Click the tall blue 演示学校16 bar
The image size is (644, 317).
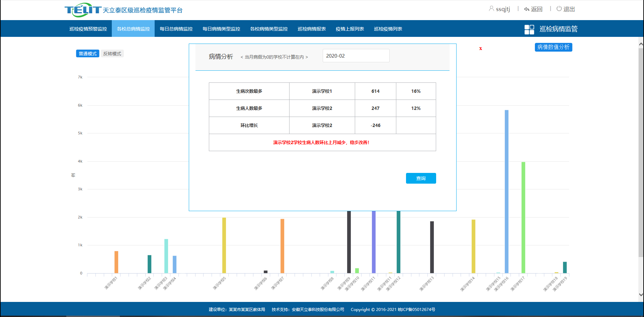click(x=506, y=191)
